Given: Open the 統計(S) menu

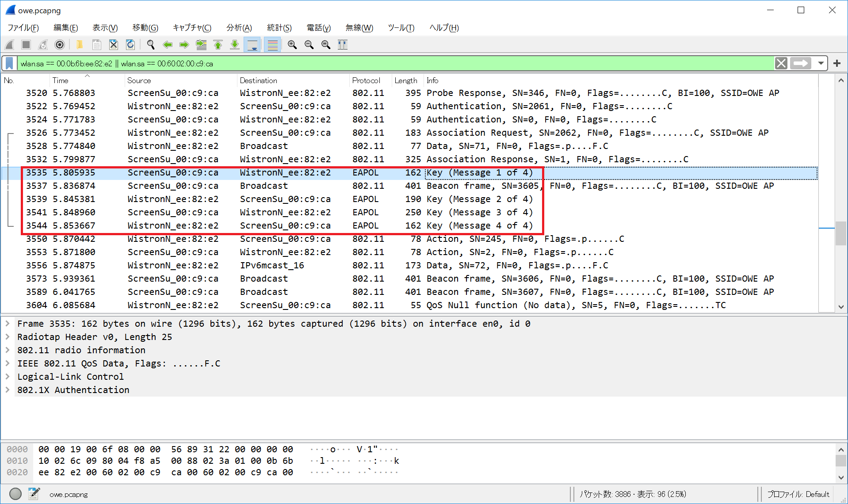Looking at the screenshot, I should (x=279, y=28).
